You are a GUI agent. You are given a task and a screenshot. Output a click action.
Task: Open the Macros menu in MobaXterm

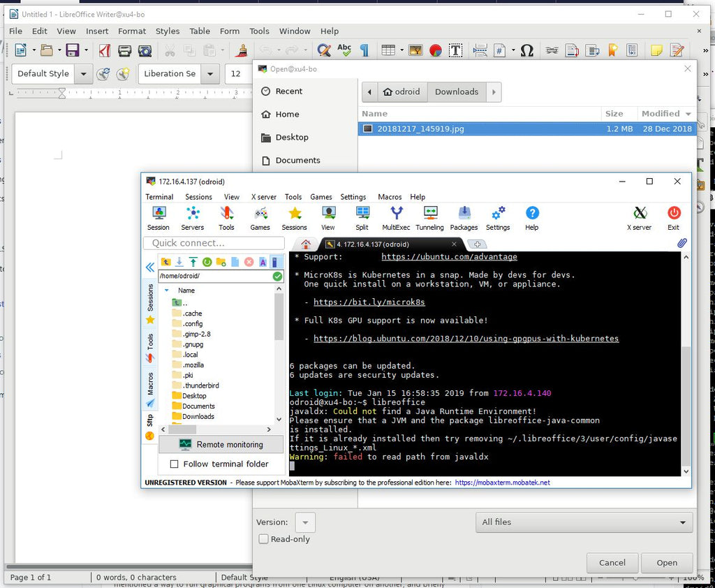coord(390,197)
